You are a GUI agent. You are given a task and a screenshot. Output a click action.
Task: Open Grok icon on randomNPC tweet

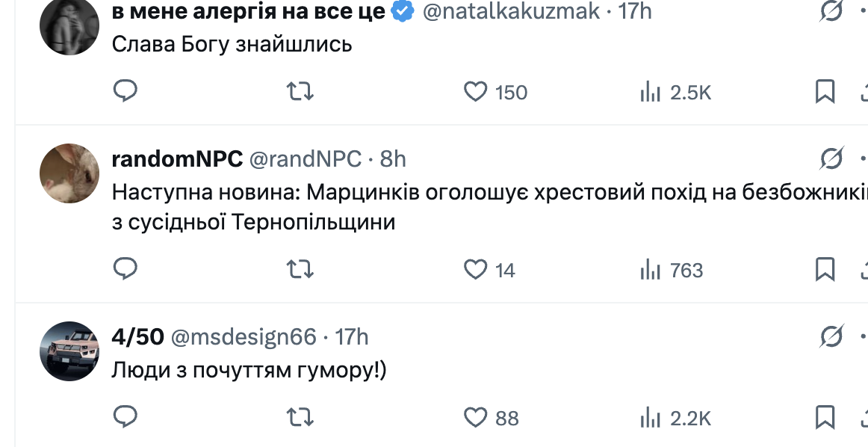click(x=831, y=158)
